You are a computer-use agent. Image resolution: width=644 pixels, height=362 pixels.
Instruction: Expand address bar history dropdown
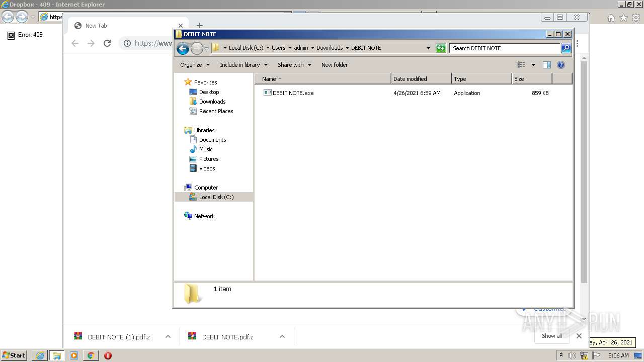(428, 48)
